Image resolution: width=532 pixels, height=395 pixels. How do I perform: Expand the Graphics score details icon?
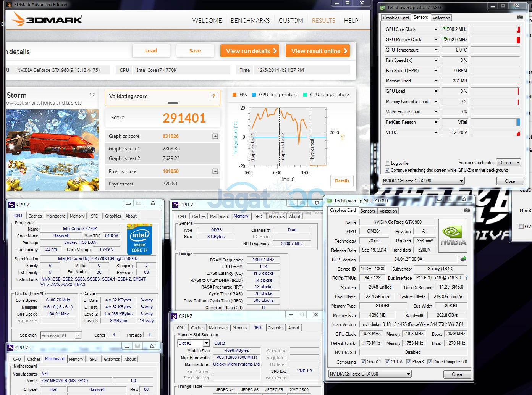(x=215, y=136)
